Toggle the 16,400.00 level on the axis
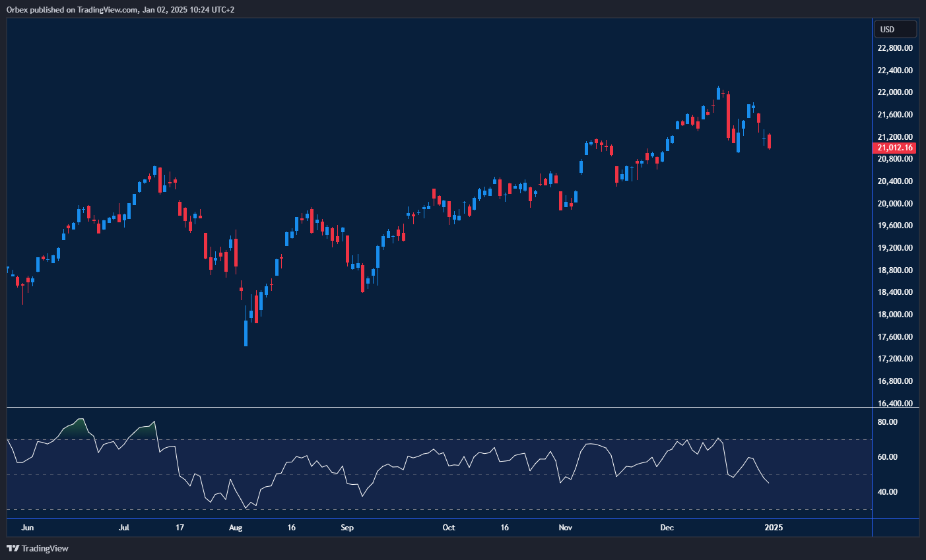The height and width of the screenshot is (560, 926). [x=895, y=403]
